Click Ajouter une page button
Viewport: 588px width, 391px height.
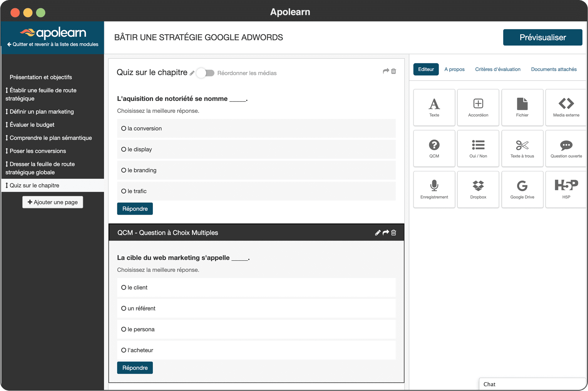(x=53, y=202)
